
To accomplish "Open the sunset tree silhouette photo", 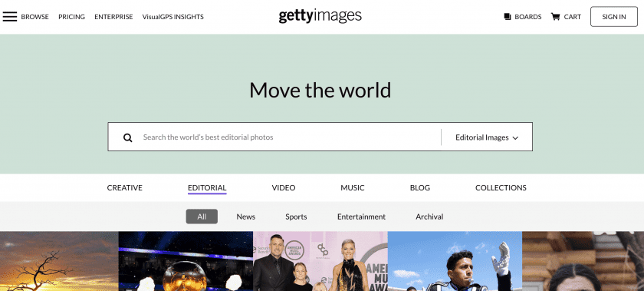I will [x=59, y=261].
